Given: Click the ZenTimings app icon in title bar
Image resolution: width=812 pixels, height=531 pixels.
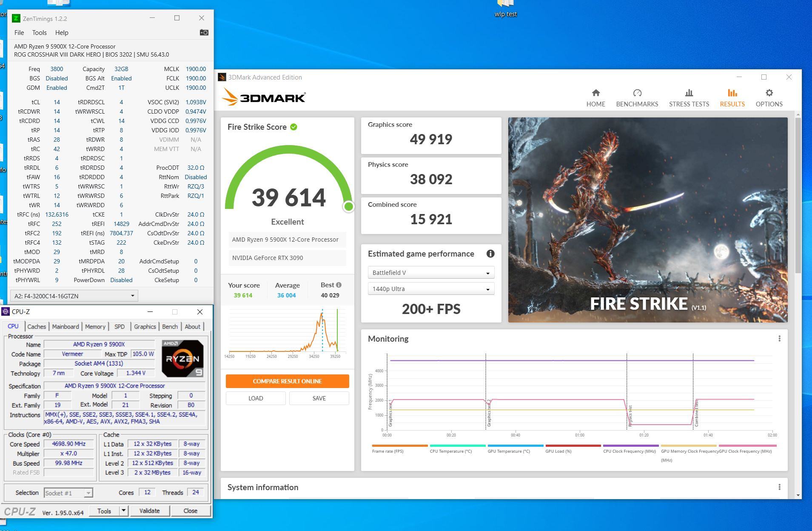Looking at the screenshot, I should point(16,18).
